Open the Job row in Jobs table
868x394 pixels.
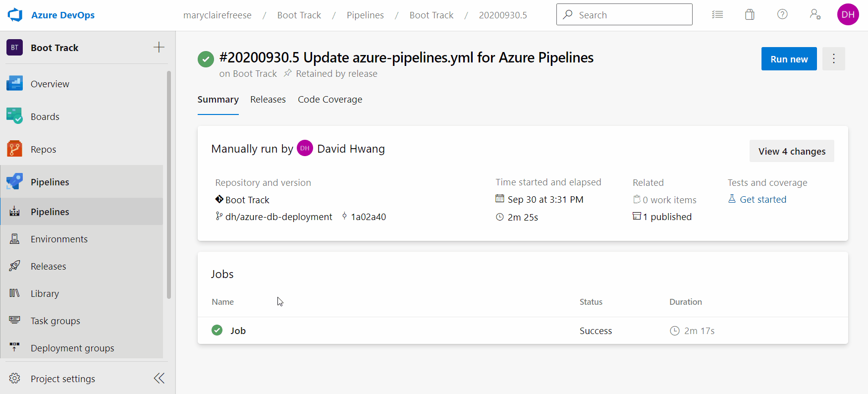[523, 331]
